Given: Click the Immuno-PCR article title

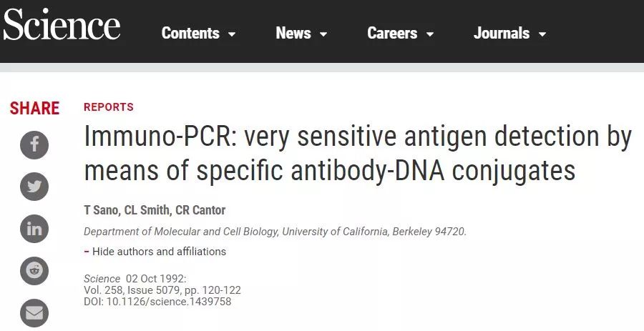Looking at the screenshot, I should tap(357, 154).
